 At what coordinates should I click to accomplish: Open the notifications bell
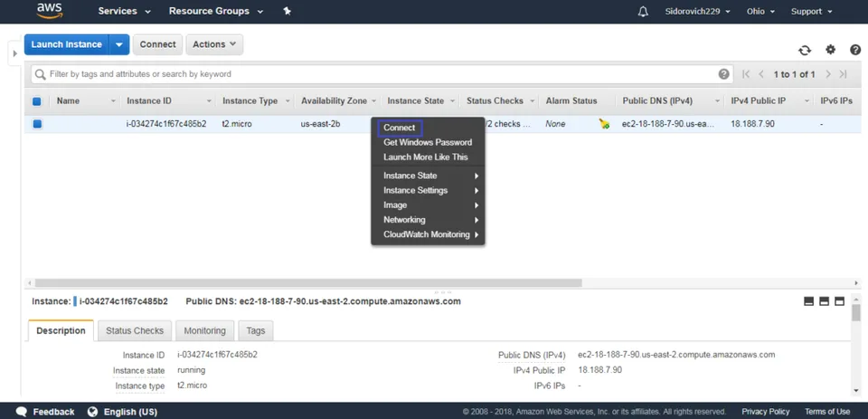click(643, 12)
